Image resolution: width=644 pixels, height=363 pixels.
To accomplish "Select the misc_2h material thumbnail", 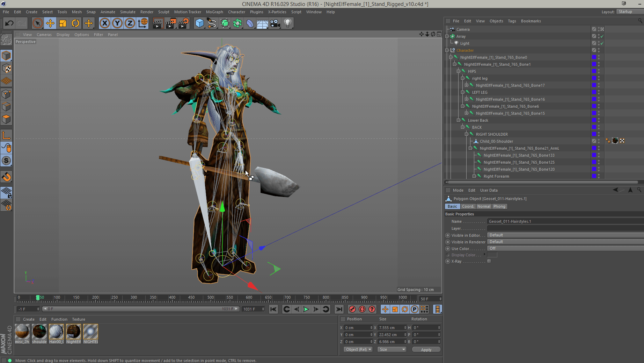I will click(22, 334).
